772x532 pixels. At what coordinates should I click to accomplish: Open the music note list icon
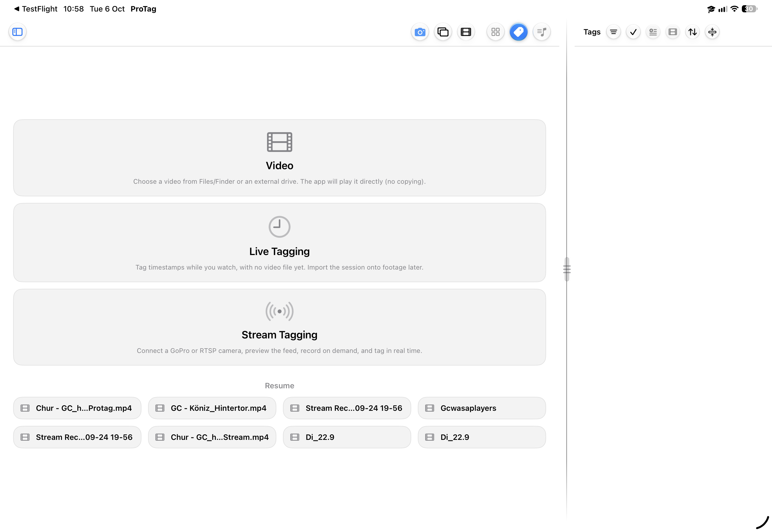541,32
